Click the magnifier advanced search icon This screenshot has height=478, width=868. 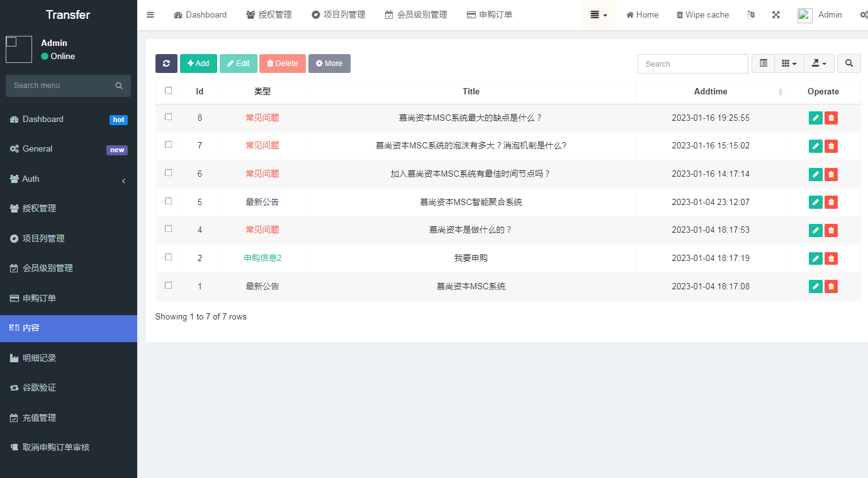click(848, 64)
